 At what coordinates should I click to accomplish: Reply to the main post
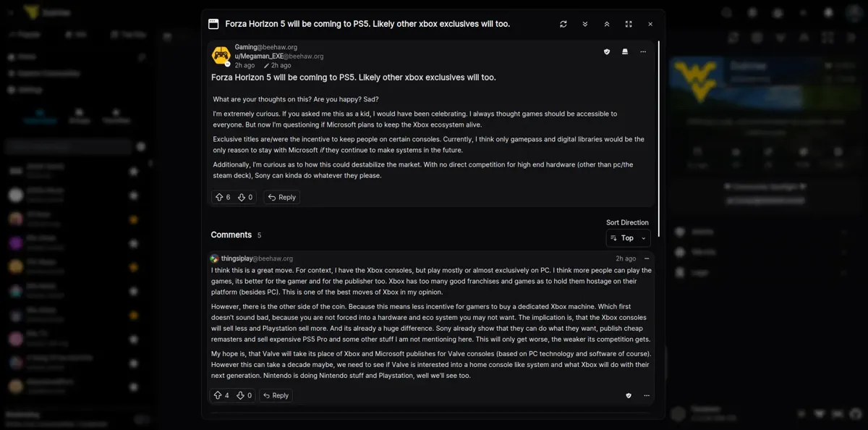pos(281,197)
